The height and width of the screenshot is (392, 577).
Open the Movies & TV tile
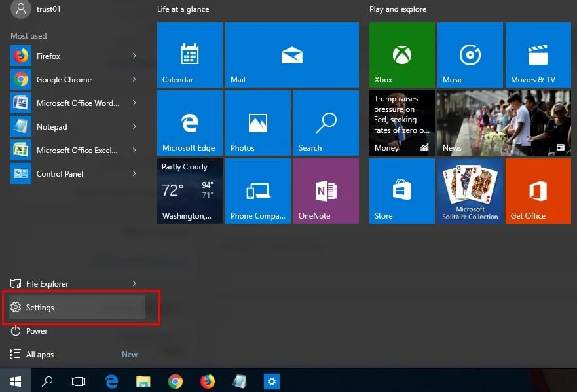point(538,55)
